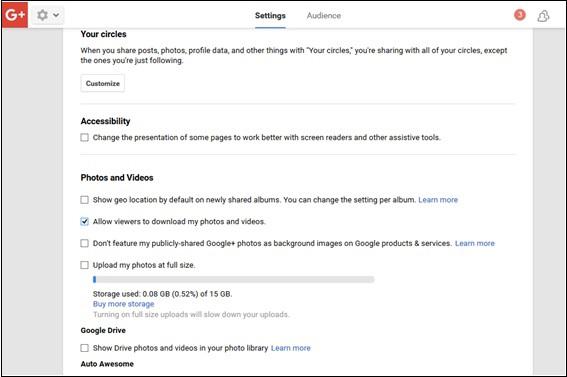This screenshot has height=377, width=567.
Task: Enable show geo location checkbox
Action: (84, 200)
